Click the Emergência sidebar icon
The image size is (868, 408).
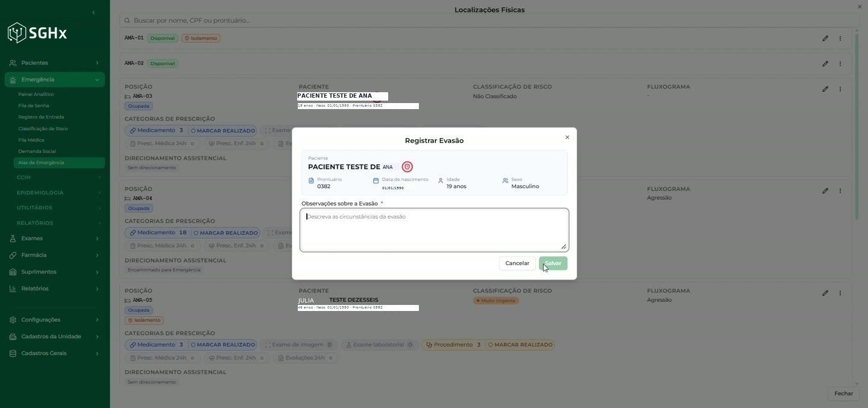(x=13, y=80)
